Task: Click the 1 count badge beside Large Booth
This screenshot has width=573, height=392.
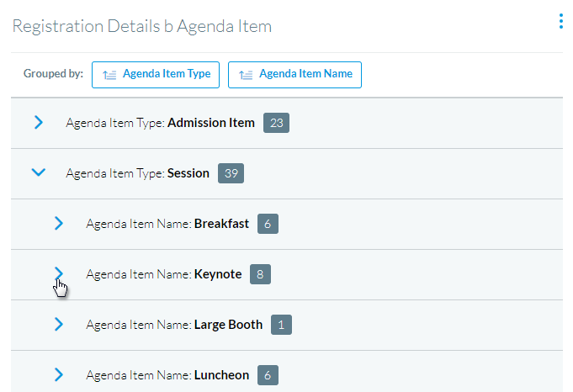Action: coord(281,325)
